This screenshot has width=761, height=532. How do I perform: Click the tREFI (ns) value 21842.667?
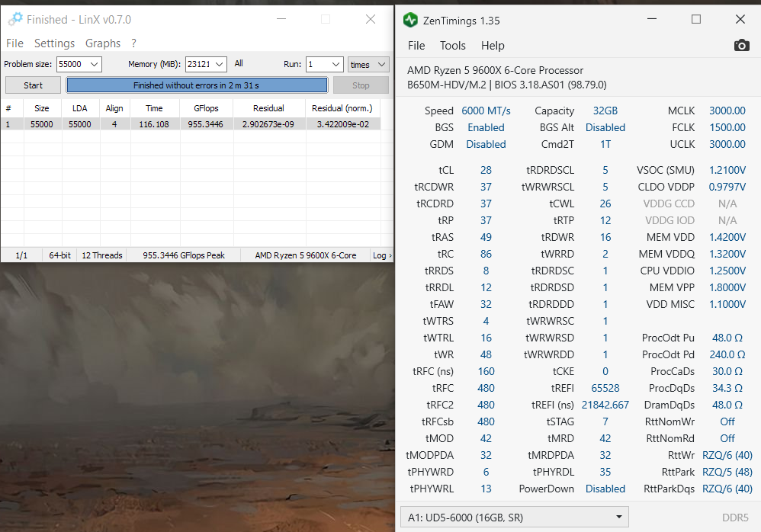pyautogui.click(x=605, y=405)
